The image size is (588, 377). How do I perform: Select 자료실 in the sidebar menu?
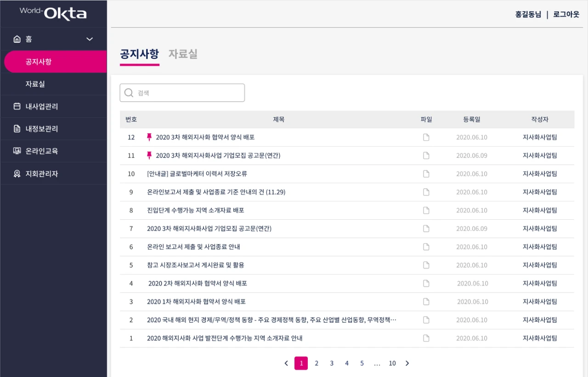click(x=35, y=84)
